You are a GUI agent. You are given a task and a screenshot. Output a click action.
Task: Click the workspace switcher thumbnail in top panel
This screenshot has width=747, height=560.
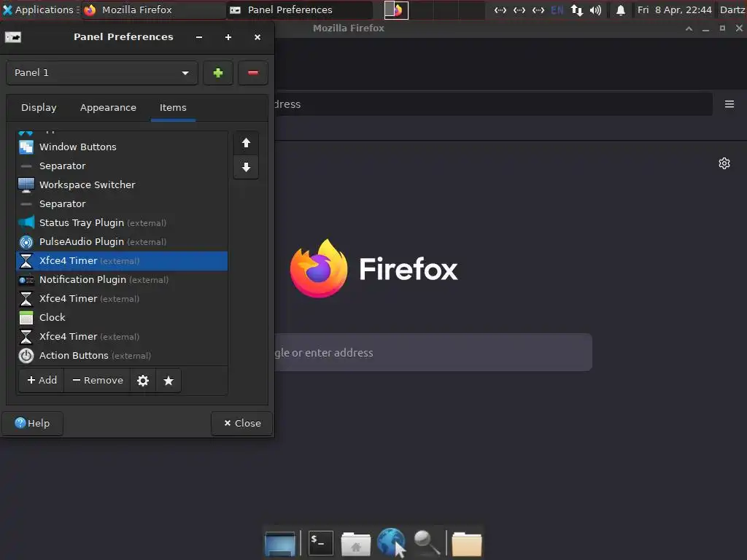(x=396, y=9)
